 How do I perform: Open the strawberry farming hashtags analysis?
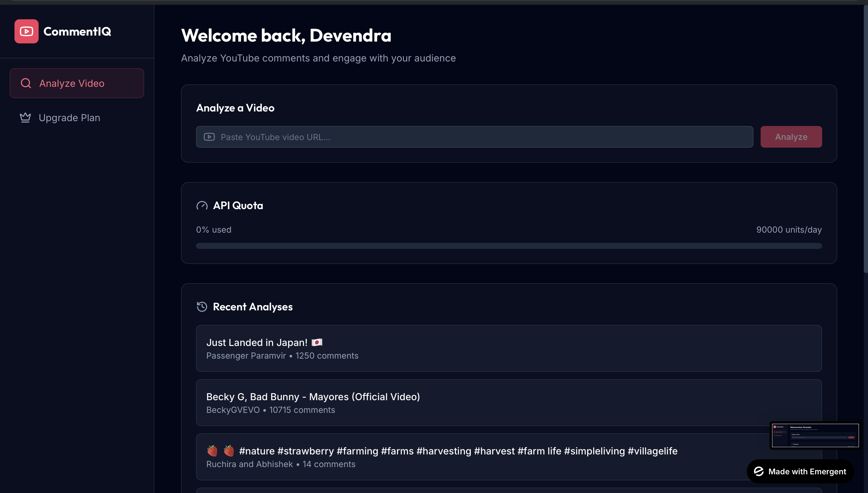(x=474, y=457)
